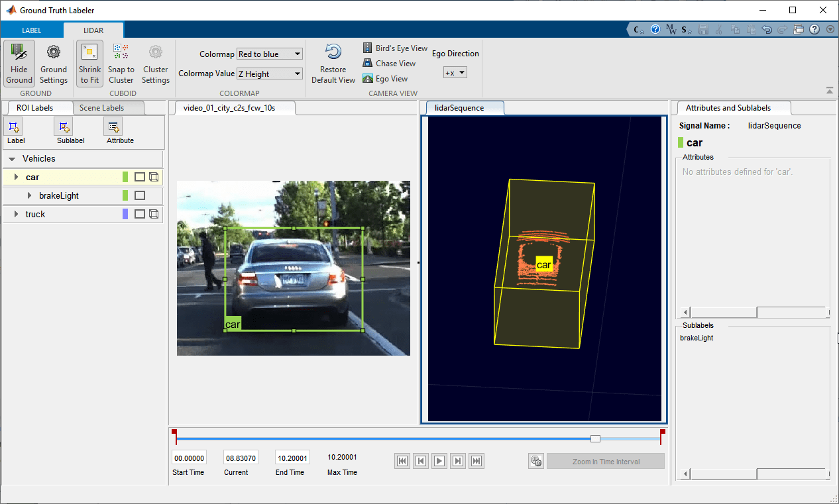Screen dimensions: 839x504
Task: Enable Snap to Cluster
Action: coord(121,64)
